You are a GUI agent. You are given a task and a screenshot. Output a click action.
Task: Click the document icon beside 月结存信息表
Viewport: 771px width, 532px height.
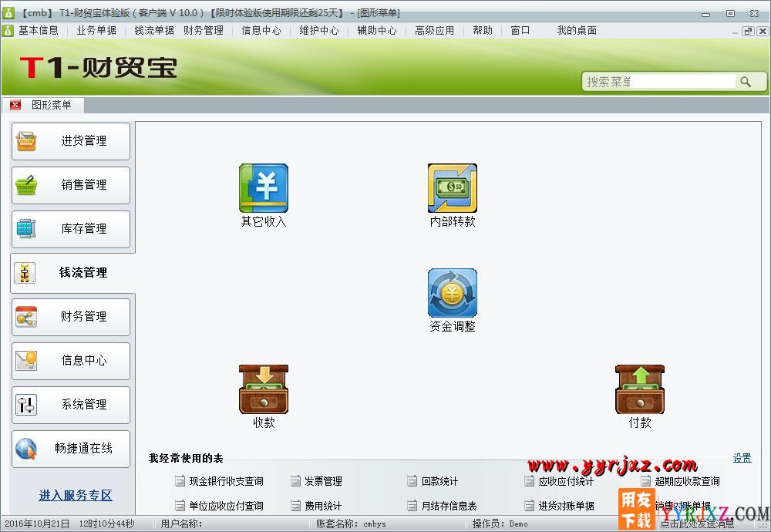coord(412,506)
